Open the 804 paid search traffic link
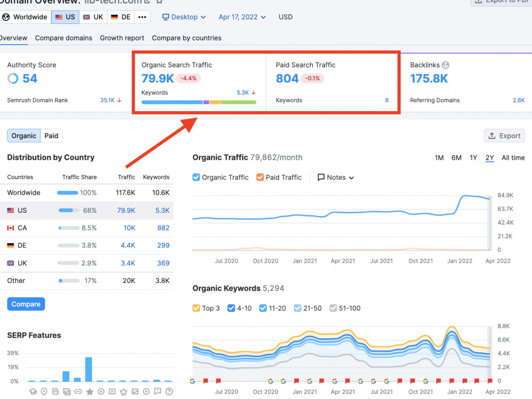The height and width of the screenshot is (399, 532). click(x=287, y=78)
